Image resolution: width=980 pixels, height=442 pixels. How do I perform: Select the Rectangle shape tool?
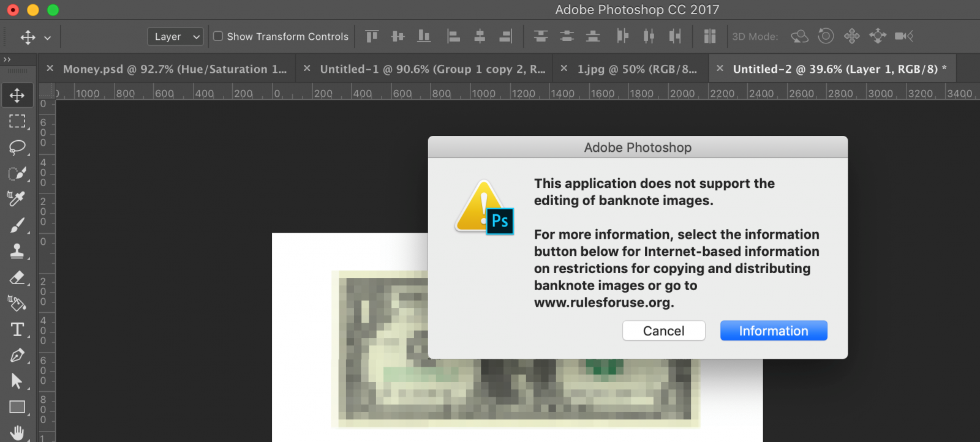(17, 407)
